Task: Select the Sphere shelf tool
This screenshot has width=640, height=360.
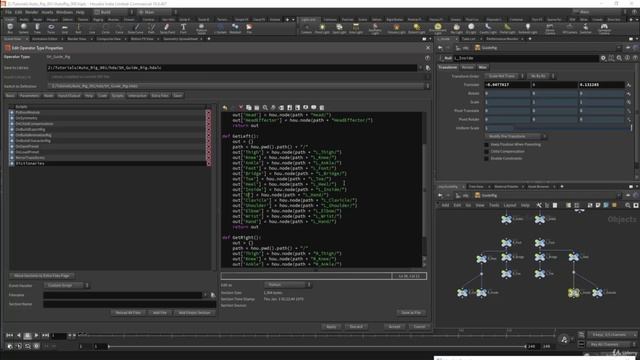Action: (x=24, y=28)
